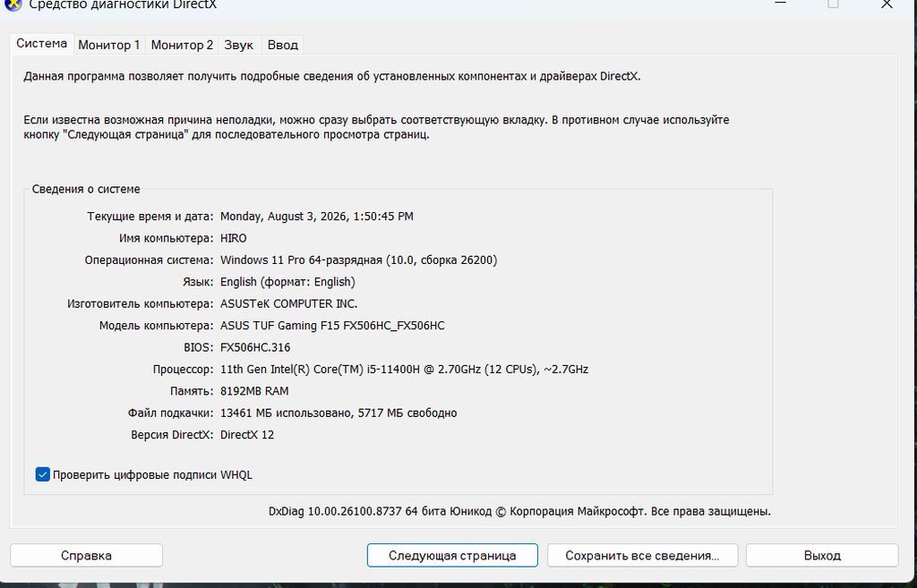The width and height of the screenshot is (917, 588).
Task: Click the Справка button
Action: tap(86, 555)
